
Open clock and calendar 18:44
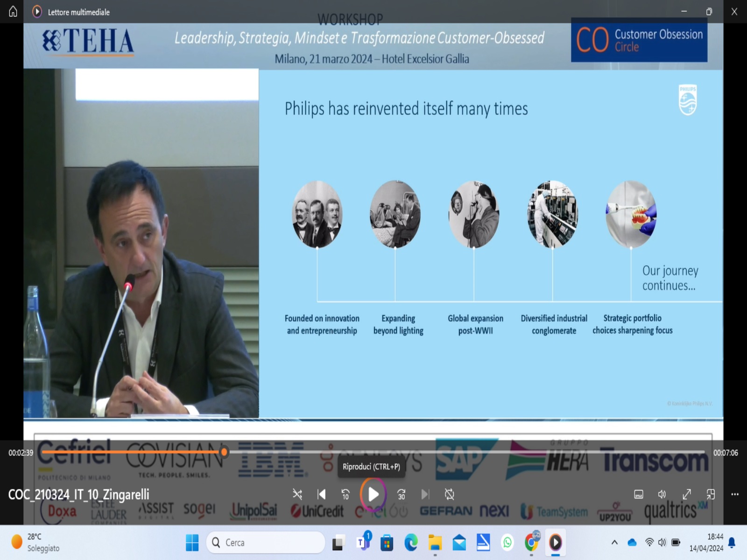tap(706, 542)
